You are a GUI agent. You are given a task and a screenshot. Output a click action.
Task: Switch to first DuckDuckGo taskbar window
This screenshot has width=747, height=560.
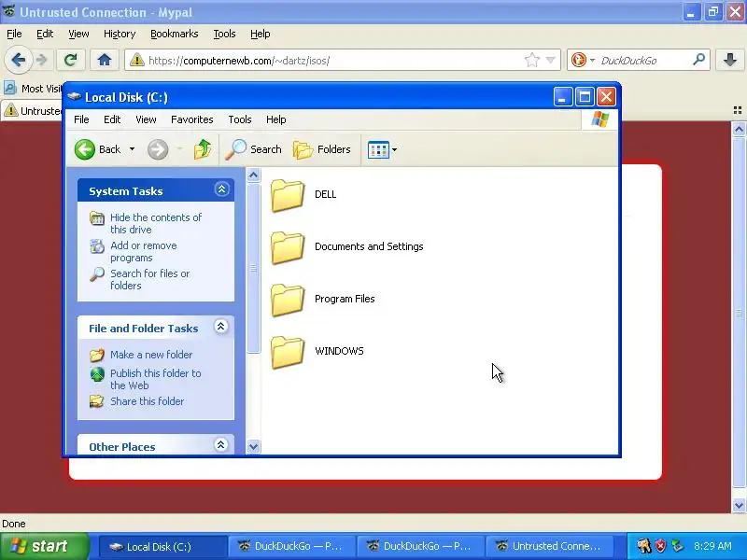tap(291, 547)
